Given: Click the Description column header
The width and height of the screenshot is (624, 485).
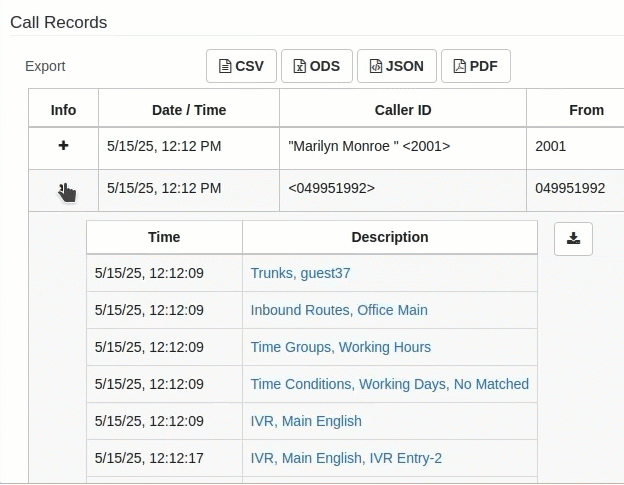Looking at the screenshot, I should [x=390, y=237].
